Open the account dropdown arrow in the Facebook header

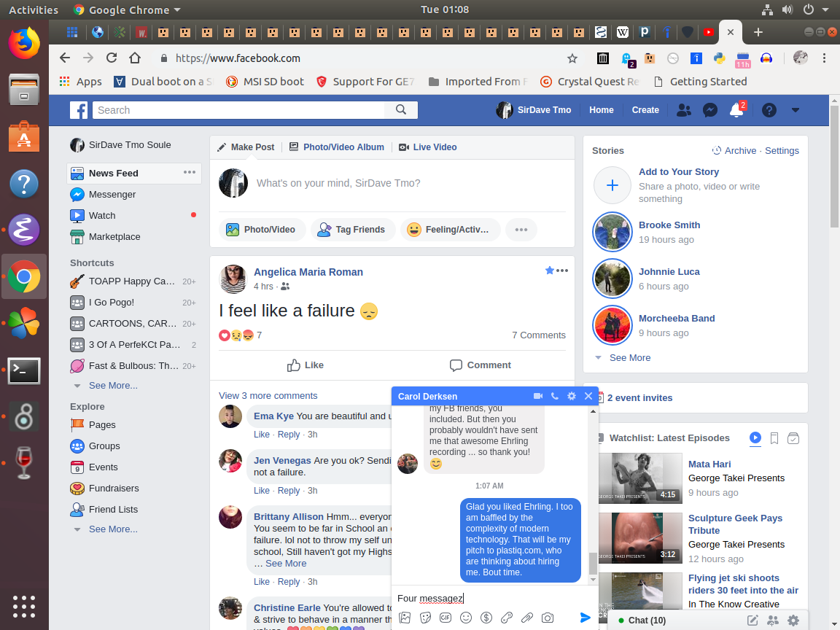pyautogui.click(x=796, y=110)
